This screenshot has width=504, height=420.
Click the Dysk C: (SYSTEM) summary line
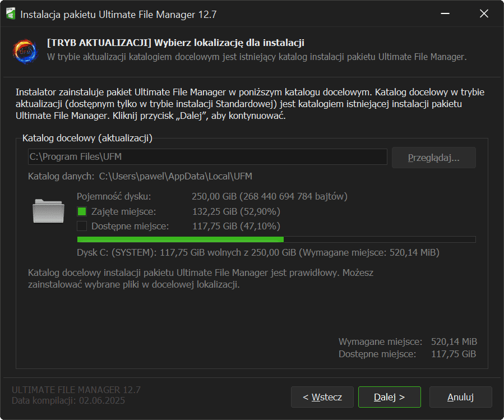click(x=258, y=253)
